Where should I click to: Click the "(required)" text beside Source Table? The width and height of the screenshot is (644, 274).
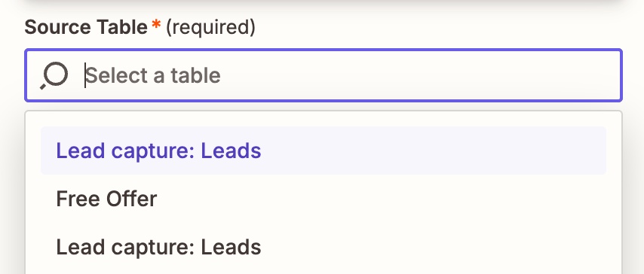coord(210,28)
